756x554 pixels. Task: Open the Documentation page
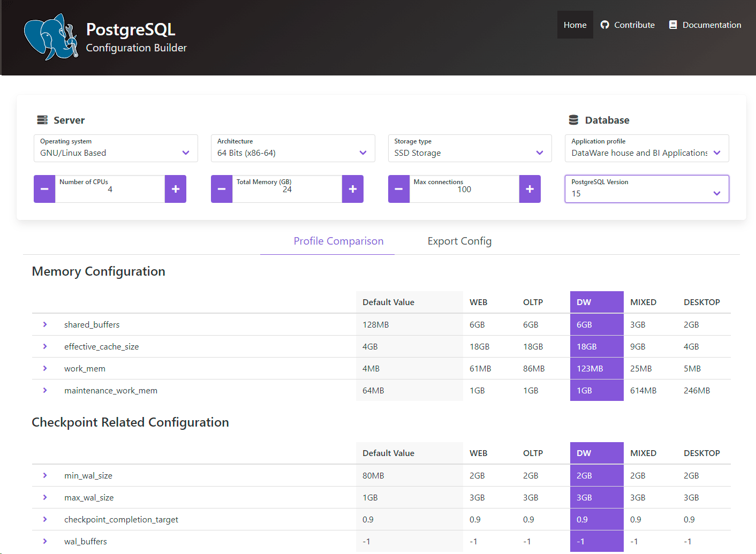pos(705,25)
